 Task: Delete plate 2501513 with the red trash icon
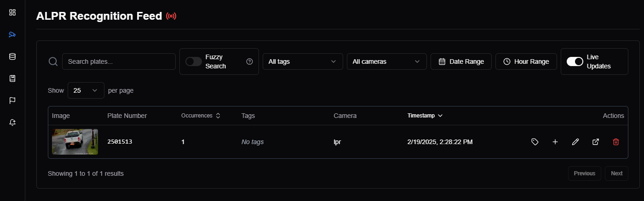(616, 142)
